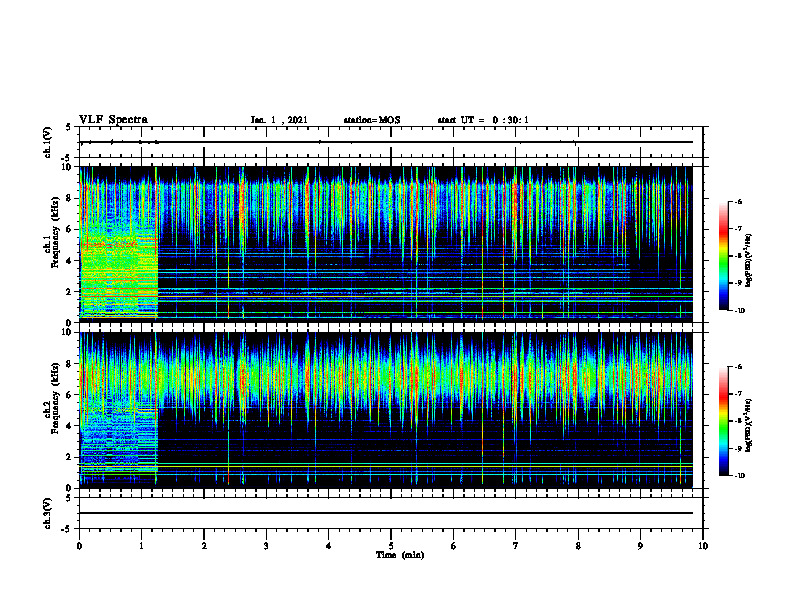Click the "-6" label on ch.1 color bar
Image resolution: width=792 pixels, height=612 pixels.
point(738,201)
